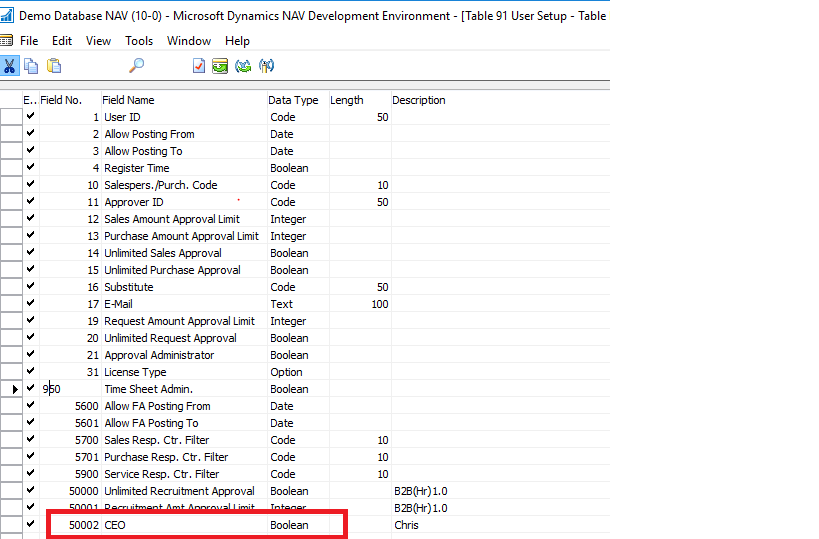Click the table document icon beside File menu
The width and height of the screenshot is (819, 539).
(6, 40)
